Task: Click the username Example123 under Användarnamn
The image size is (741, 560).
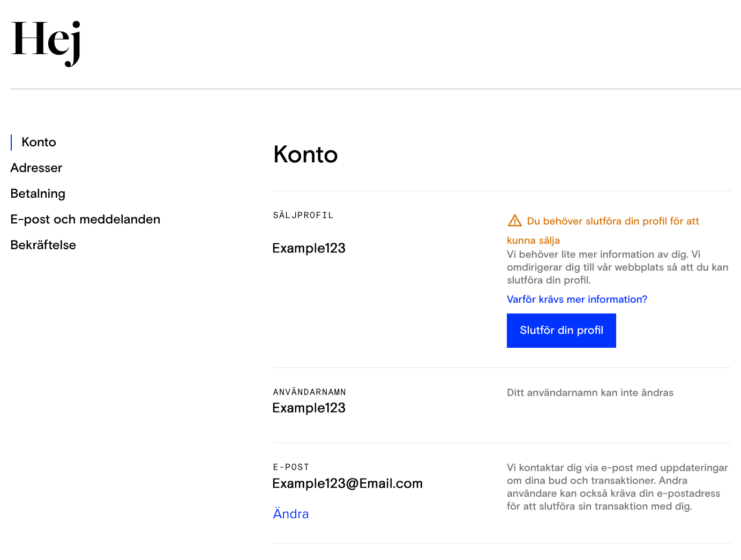Action: (x=309, y=408)
